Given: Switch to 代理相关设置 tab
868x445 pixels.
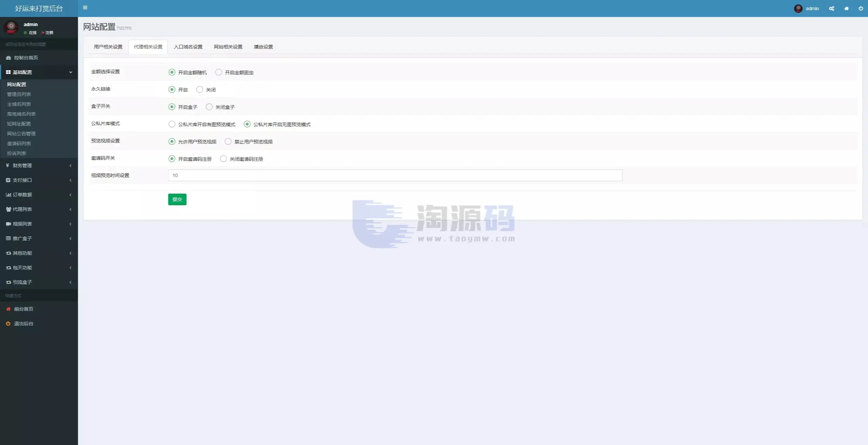Looking at the screenshot, I should pyautogui.click(x=148, y=47).
